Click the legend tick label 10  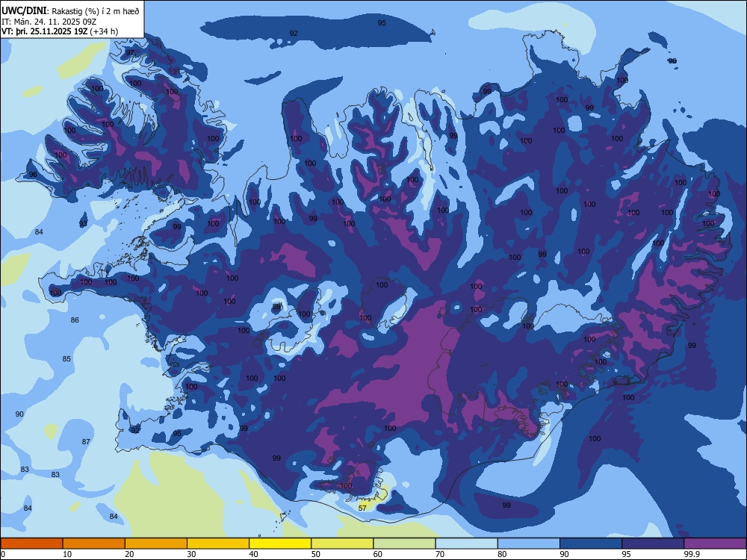[67, 554]
